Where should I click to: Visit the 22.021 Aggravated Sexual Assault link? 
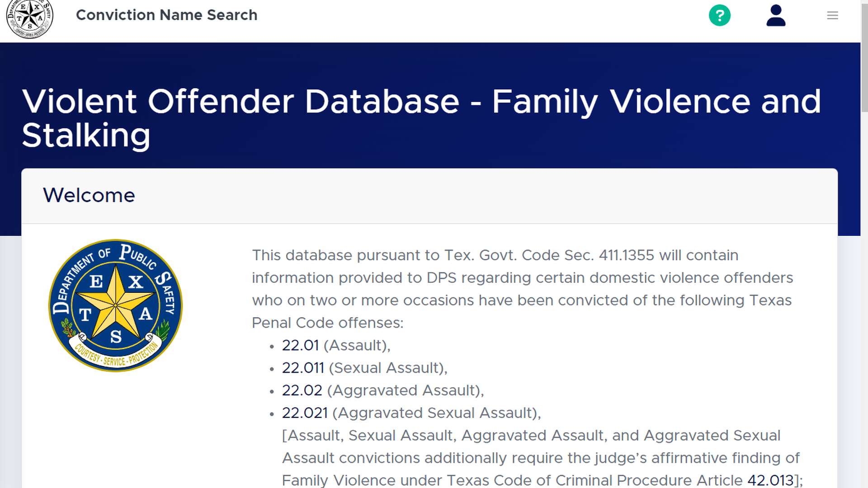(305, 413)
